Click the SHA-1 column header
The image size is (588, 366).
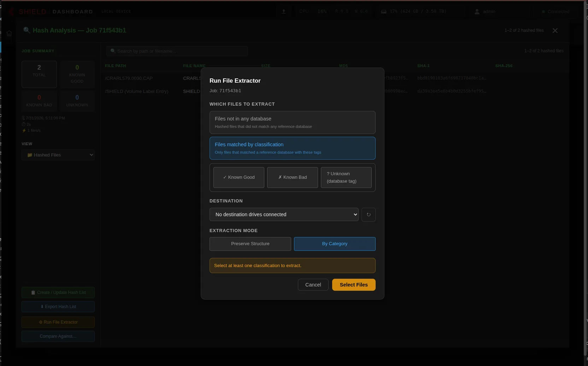click(423, 66)
